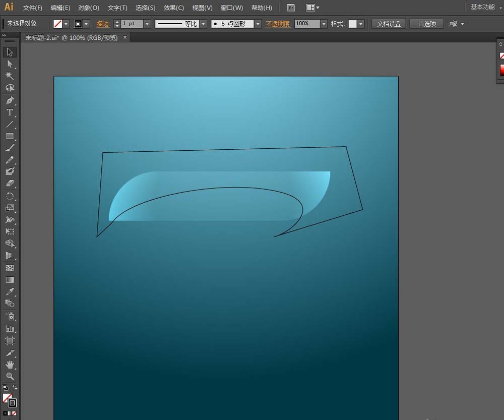This screenshot has height=420, width=504.
Task: Open the Bridge (Br) icon
Action: coord(291,8)
